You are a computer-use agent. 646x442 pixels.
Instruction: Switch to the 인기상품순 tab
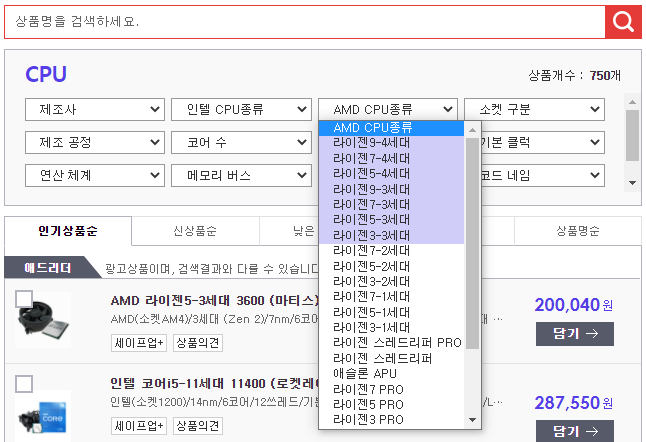(68, 231)
